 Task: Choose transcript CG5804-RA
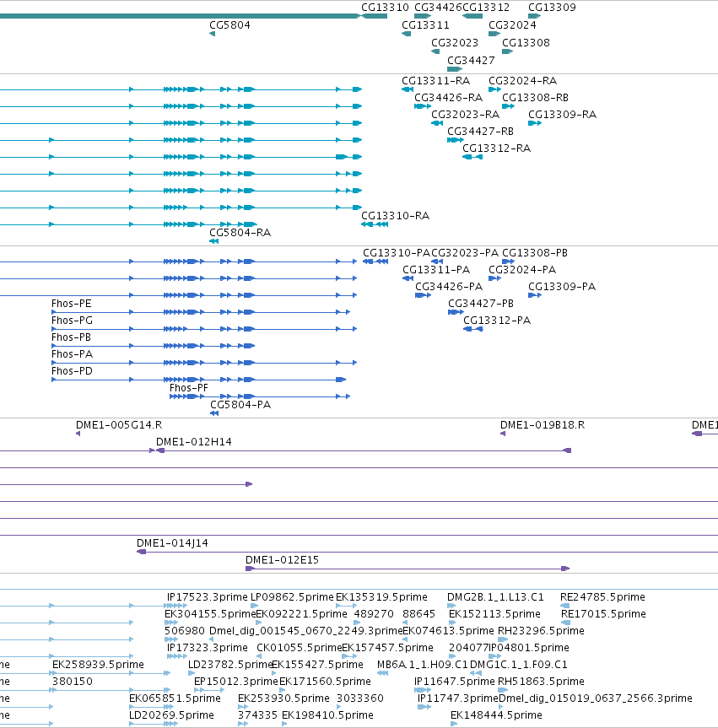pyautogui.click(x=240, y=233)
